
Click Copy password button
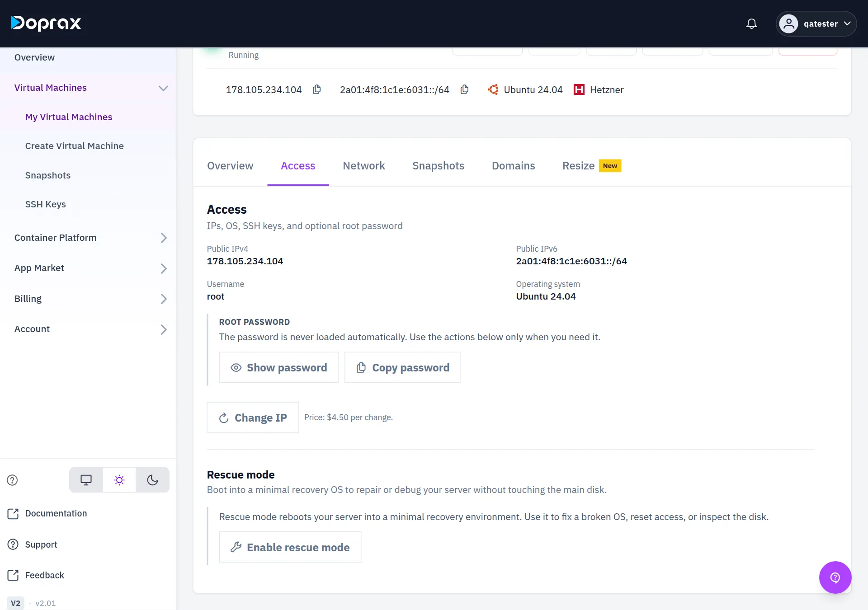pos(403,367)
